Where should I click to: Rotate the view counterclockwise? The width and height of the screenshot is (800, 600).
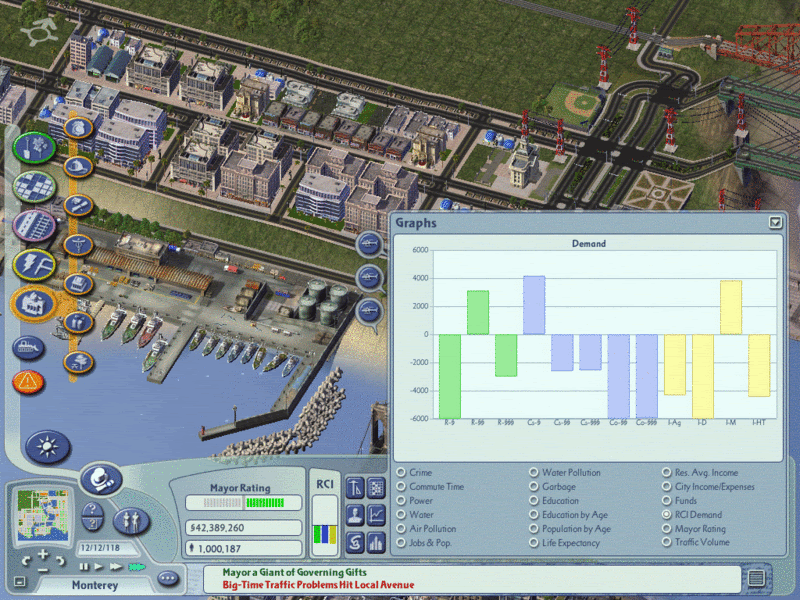(x=26, y=561)
